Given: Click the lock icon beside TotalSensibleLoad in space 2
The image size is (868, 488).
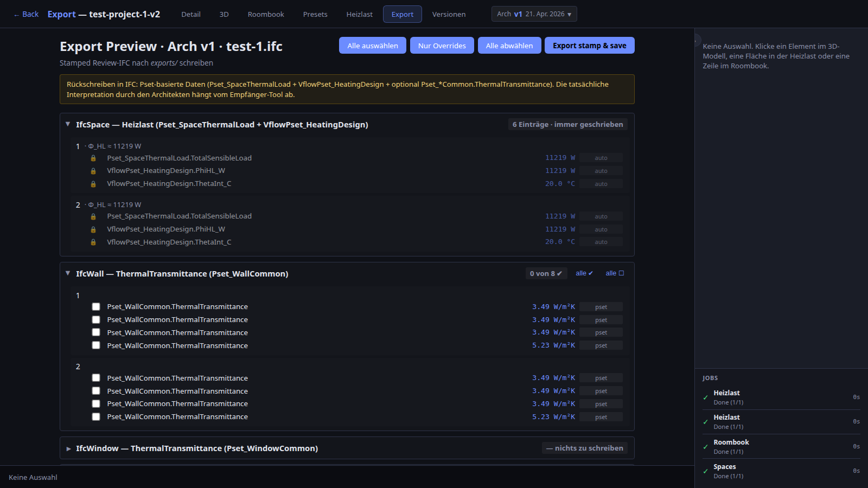Looking at the screenshot, I should point(93,216).
